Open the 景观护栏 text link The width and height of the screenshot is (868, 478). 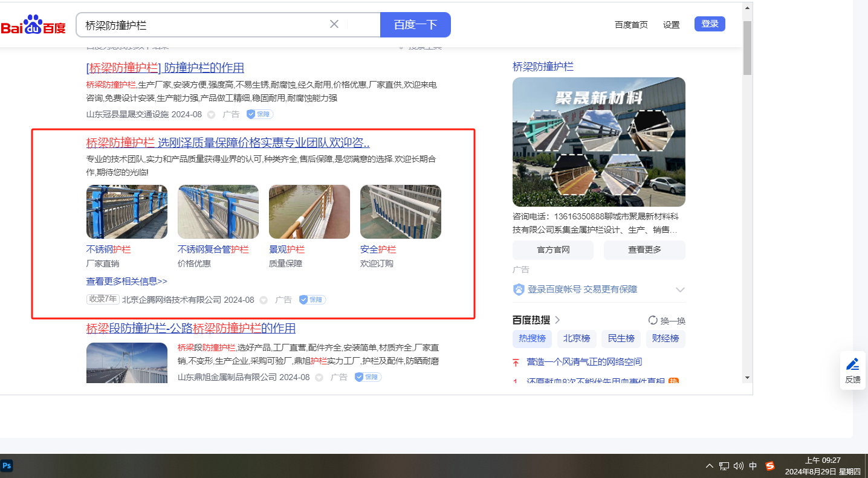pyautogui.click(x=287, y=250)
